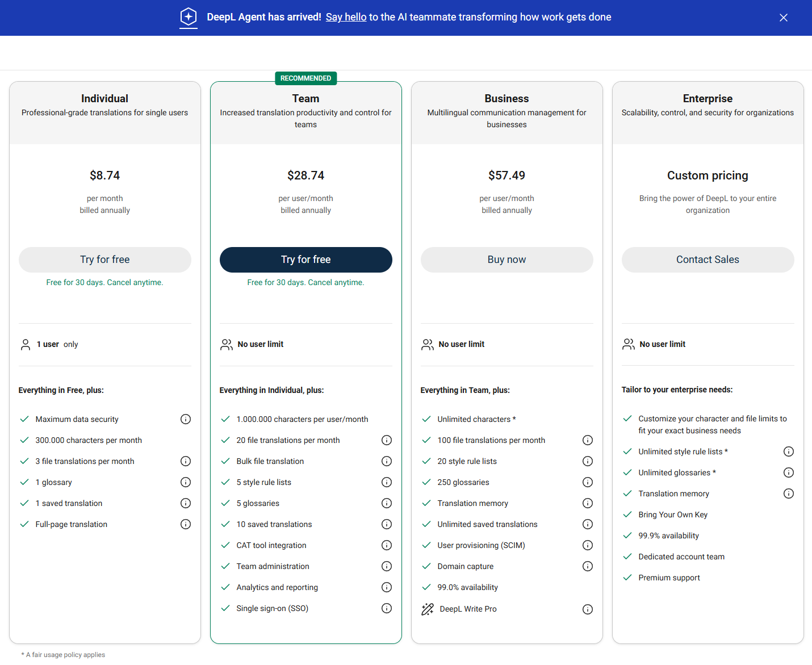This screenshot has height=665, width=812.
Task: Click the fair usage policy footnote
Action: [x=64, y=655]
